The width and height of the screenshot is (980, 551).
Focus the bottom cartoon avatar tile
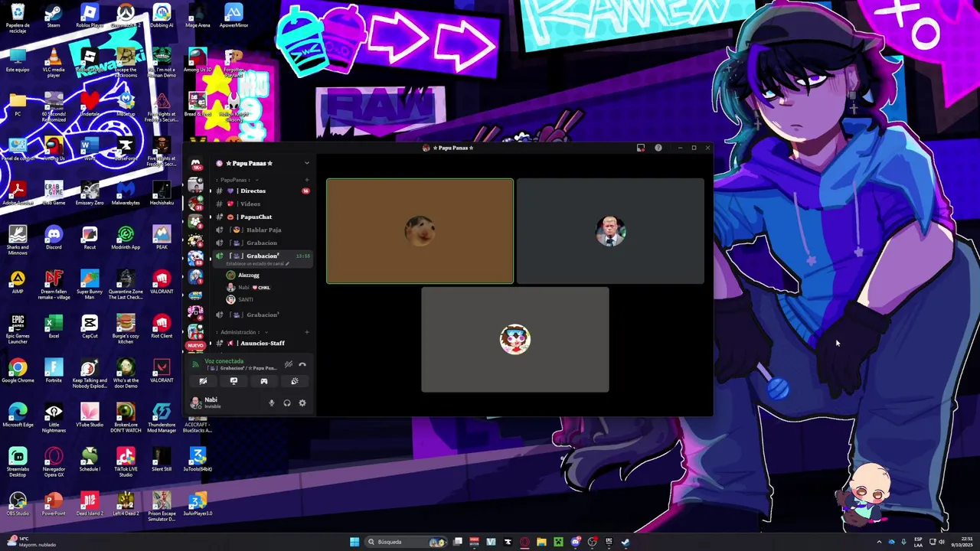coord(515,340)
